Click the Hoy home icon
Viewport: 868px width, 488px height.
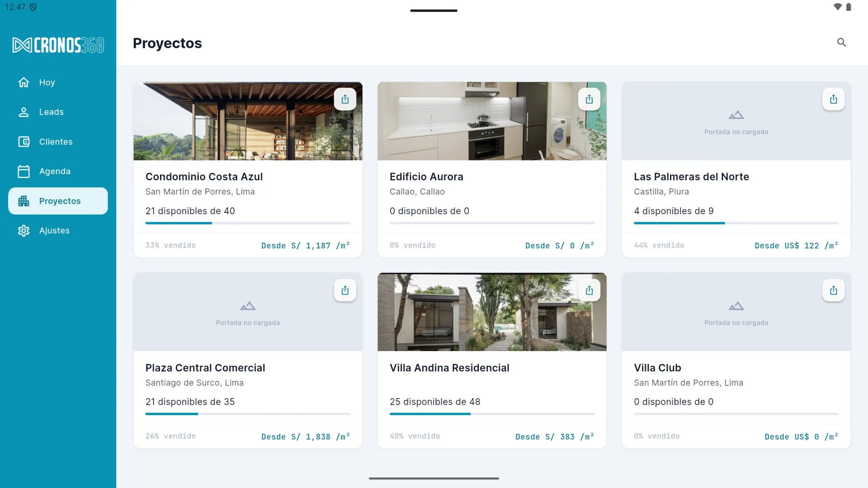pyautogui.click(x=24, y=82)
